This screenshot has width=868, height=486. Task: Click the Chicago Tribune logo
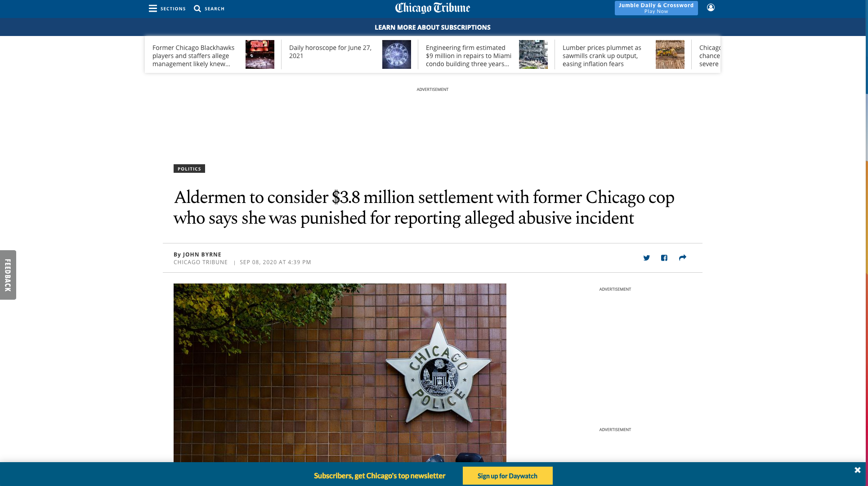point(432,8)
